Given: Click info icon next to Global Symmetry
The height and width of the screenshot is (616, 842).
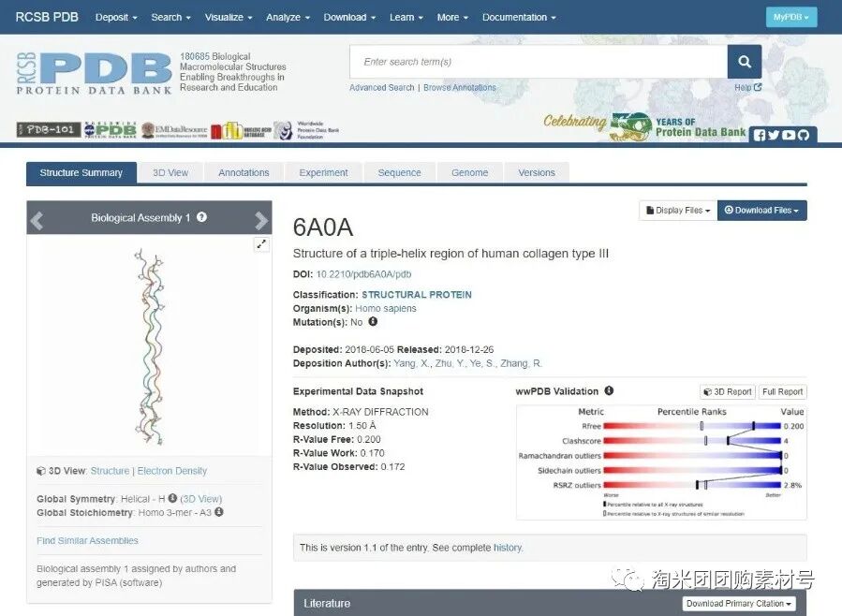Looking at the screenshot, I should (172, 498).
